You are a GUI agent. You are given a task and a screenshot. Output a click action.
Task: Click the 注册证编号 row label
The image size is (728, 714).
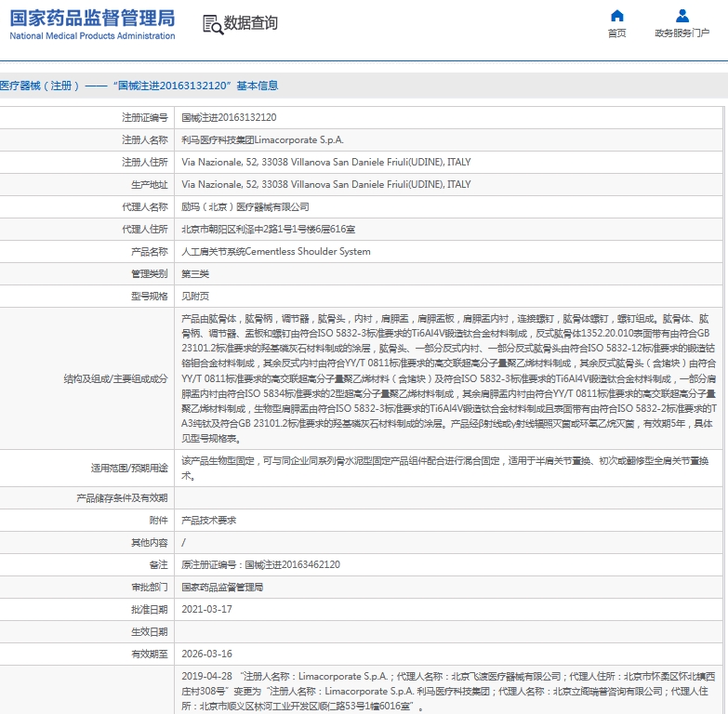(145, 117)
